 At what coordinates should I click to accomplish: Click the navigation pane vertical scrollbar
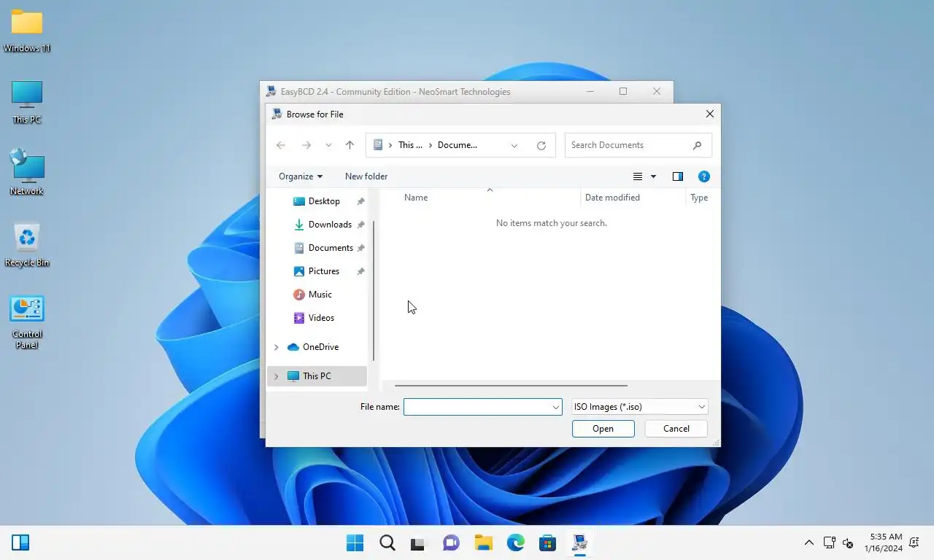coord(374,290)
